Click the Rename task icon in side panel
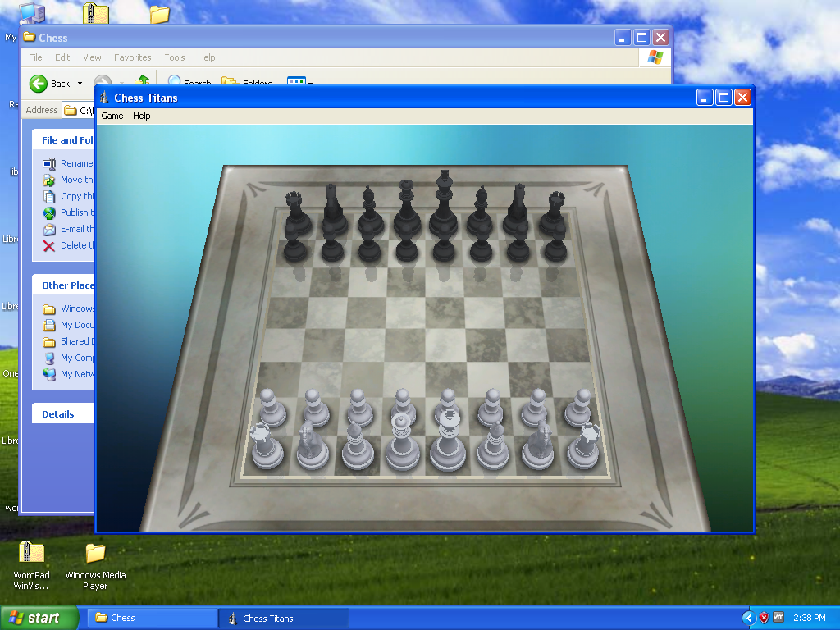Image resolution: width=840 pixels, height=630 pixels. pos(49,163)
